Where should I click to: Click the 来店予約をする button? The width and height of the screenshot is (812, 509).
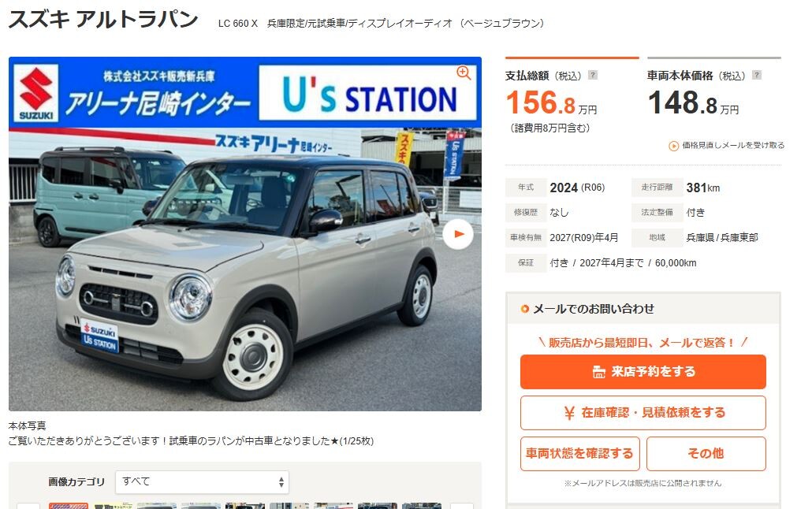[x=643, y=372]
